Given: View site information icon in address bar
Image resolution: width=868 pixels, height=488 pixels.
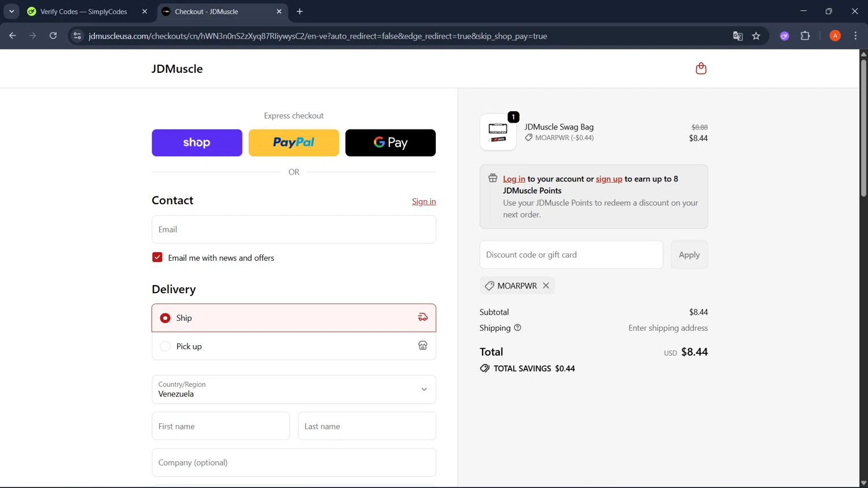Looking at the screenshot, I should (77, 36).
